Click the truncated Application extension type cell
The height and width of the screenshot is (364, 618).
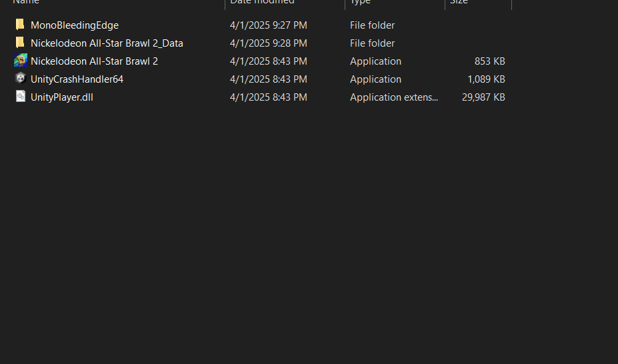(394, 97)
